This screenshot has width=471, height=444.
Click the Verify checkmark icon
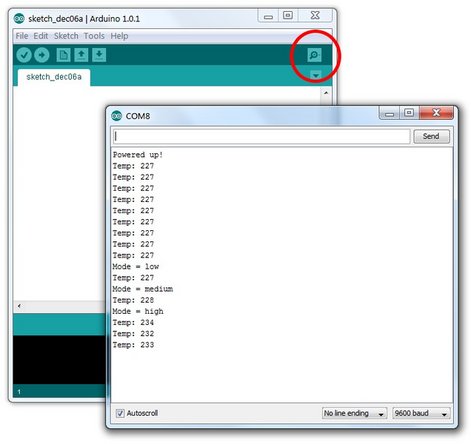tap(24, 55)
